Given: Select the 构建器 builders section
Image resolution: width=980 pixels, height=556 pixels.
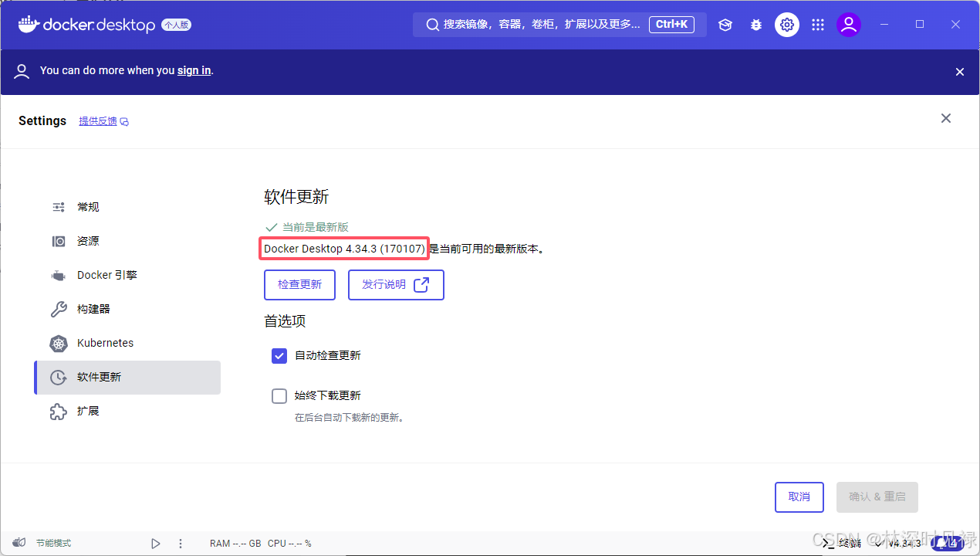Looking at the screenshot, I should coord(127,309).
